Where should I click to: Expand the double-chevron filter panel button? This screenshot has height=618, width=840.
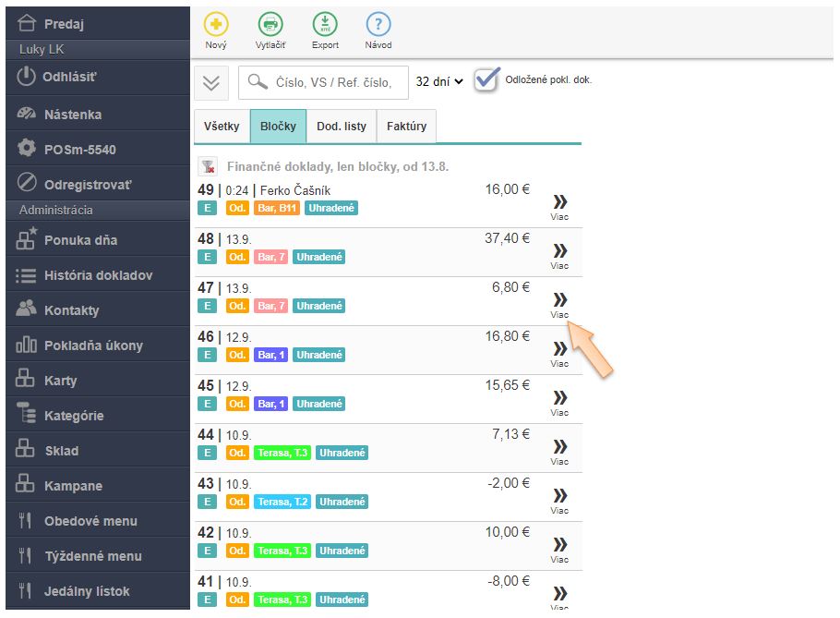tap(211, 82)
